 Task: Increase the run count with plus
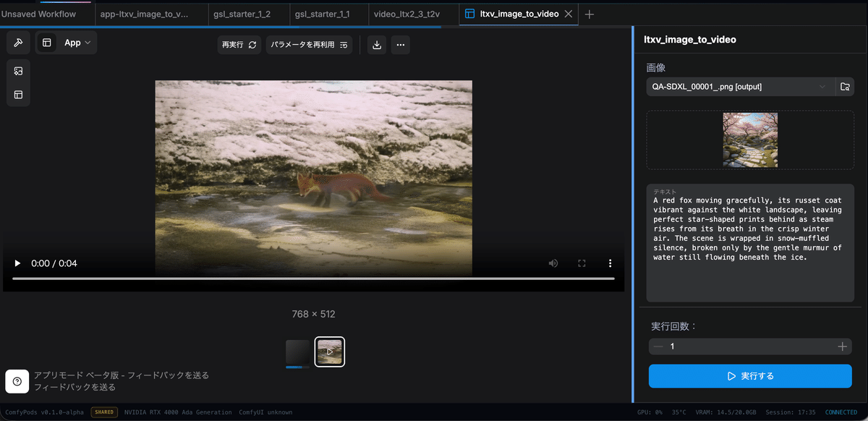tap(842, 346)
